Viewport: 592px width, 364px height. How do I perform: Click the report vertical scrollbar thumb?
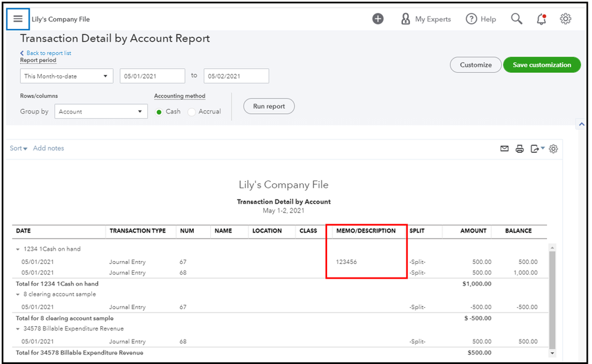pyautogui.click(x=552, y=300)
